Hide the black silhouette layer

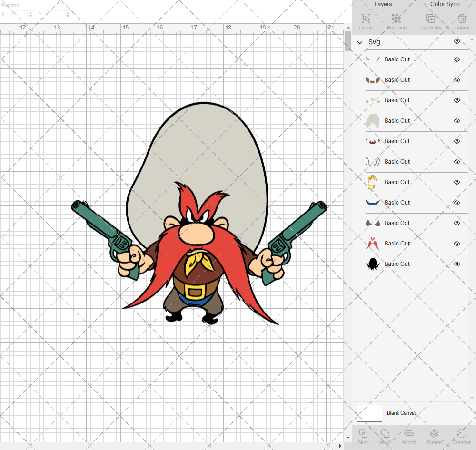point(457,264)
